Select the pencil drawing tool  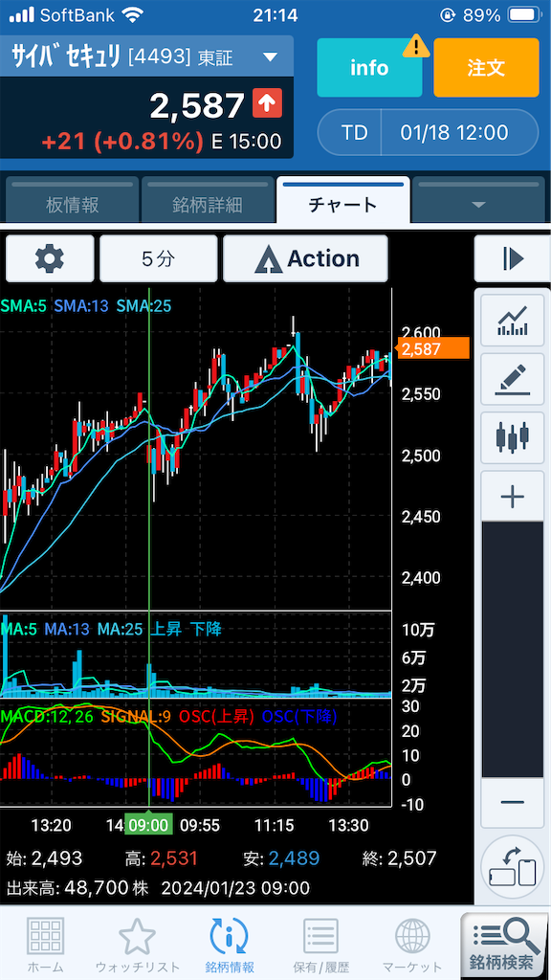point(513,379)
